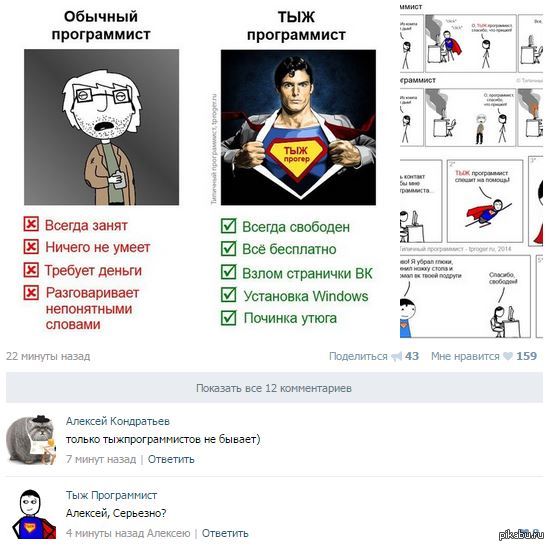549x546 pixels.
Task: Click red X beside Всегда занят
Action: (31, 224)
